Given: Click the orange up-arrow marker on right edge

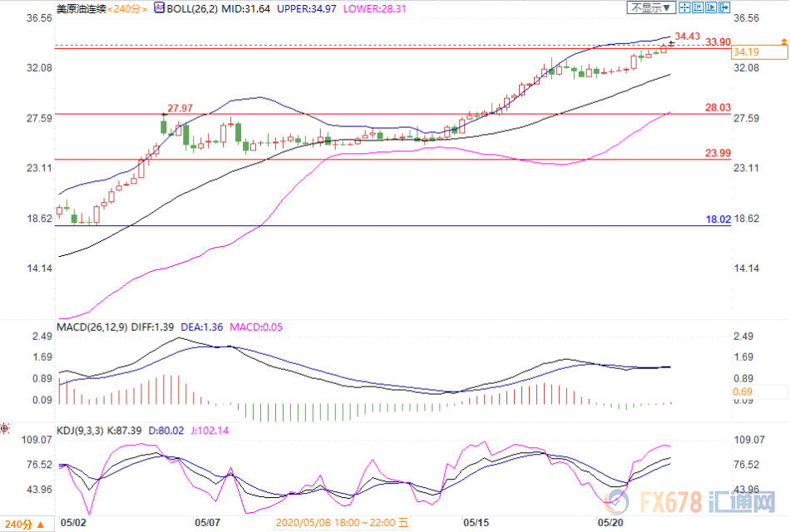Looking at the screenshot, I should tap(782, 41).
